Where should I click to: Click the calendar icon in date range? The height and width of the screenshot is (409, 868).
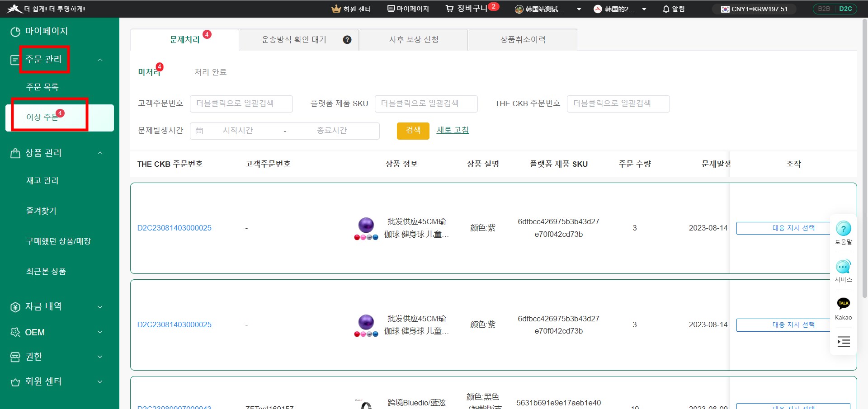click(x=199, y=131)
